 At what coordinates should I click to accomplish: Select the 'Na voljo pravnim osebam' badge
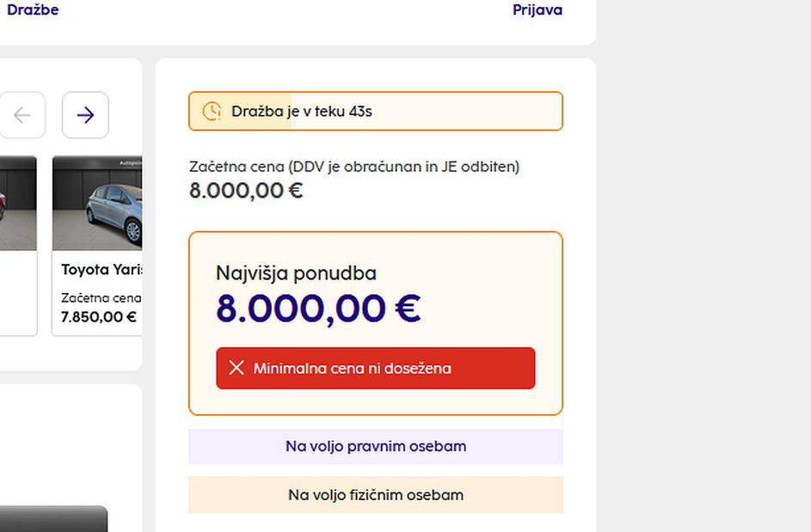(x=375, y=446)
